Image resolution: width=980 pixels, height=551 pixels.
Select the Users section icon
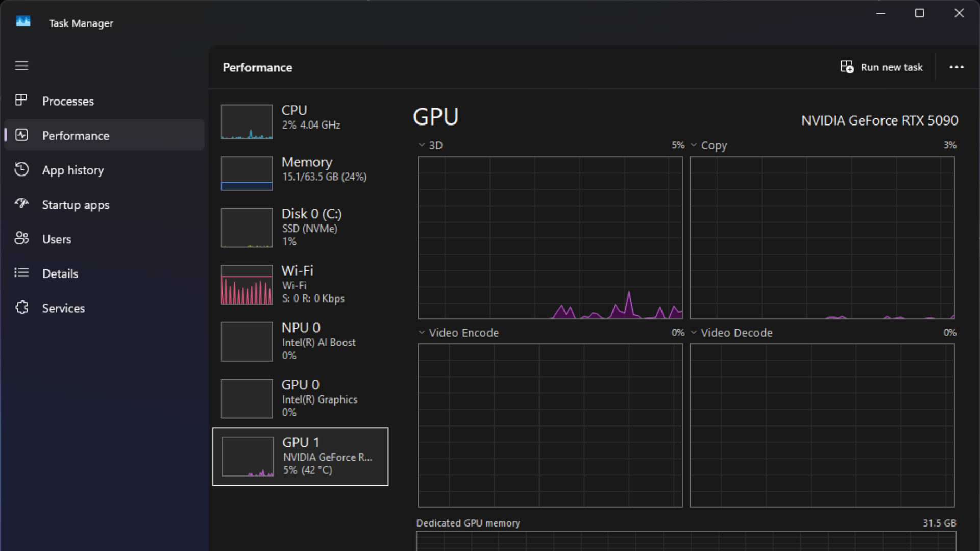[21, 239]
